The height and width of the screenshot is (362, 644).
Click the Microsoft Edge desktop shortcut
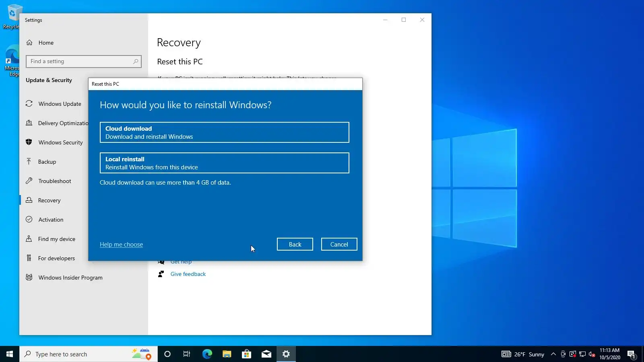point(12,60)
